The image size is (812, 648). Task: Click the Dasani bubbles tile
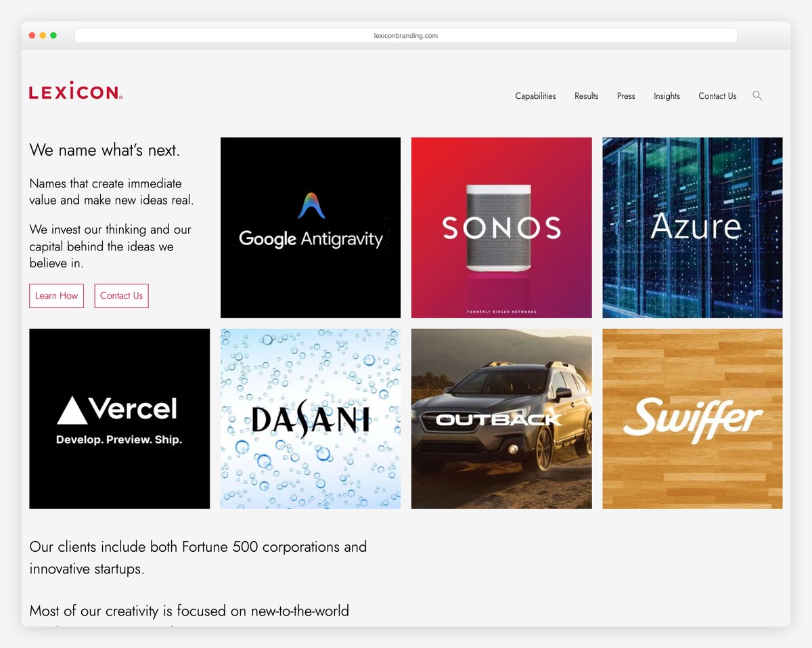(x=310, y=418)
